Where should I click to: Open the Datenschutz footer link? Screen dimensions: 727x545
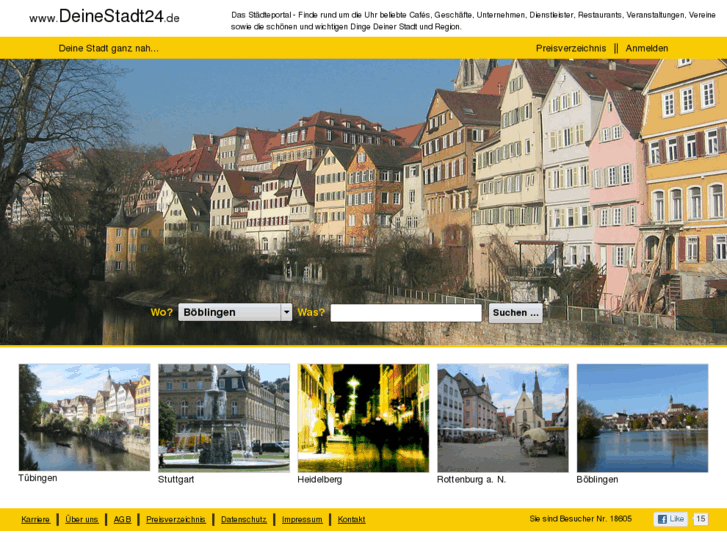click(244, 519)
